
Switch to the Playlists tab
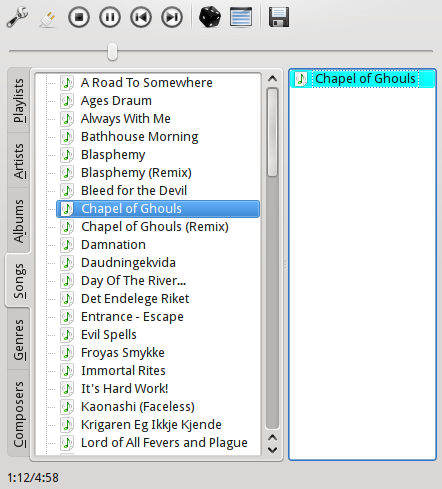(19, 100)
